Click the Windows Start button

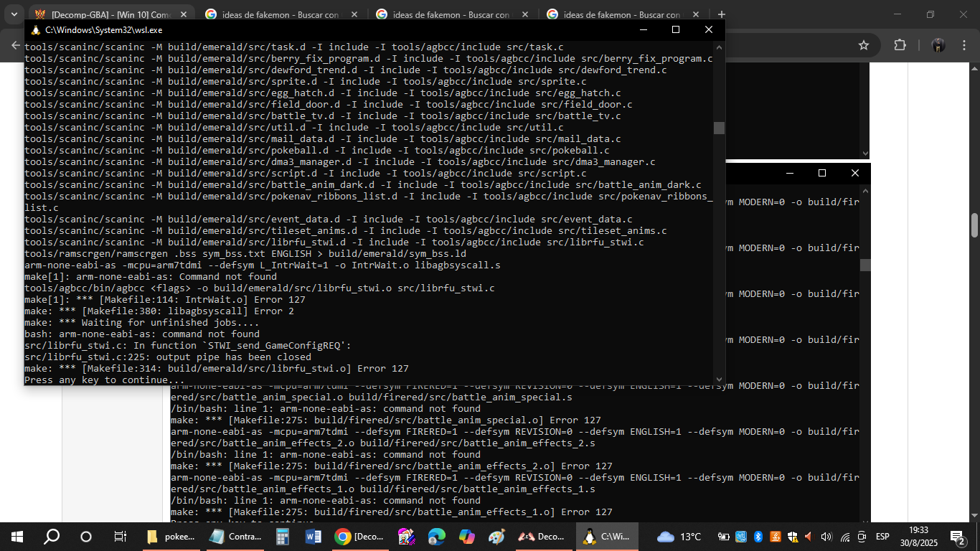(x=17, y=537)
